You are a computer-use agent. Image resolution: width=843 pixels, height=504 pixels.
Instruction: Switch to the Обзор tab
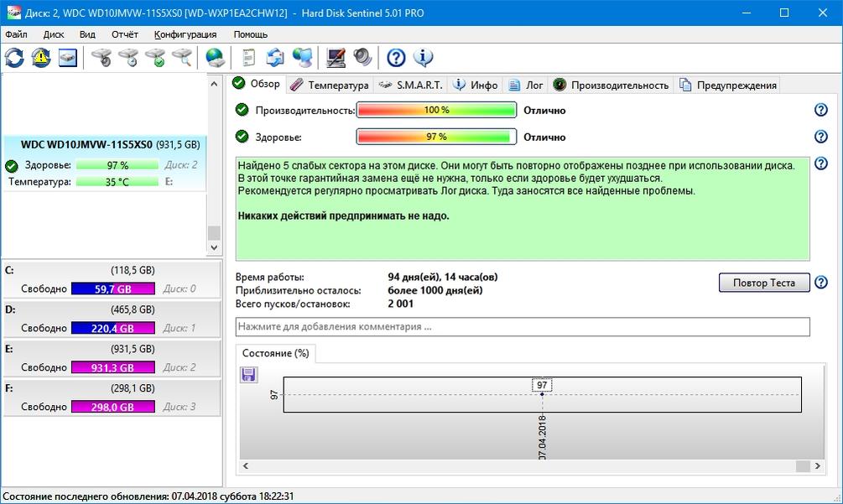point(257,84)
